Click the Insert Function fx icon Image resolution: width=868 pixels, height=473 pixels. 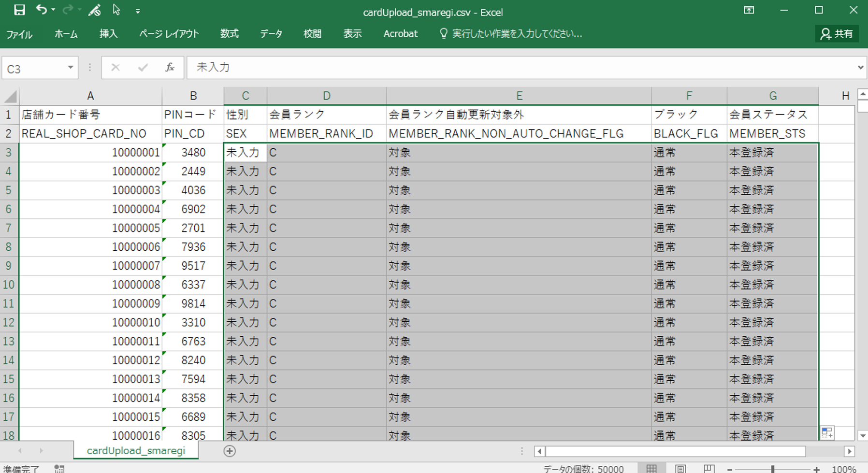click(x=170, y=68)
